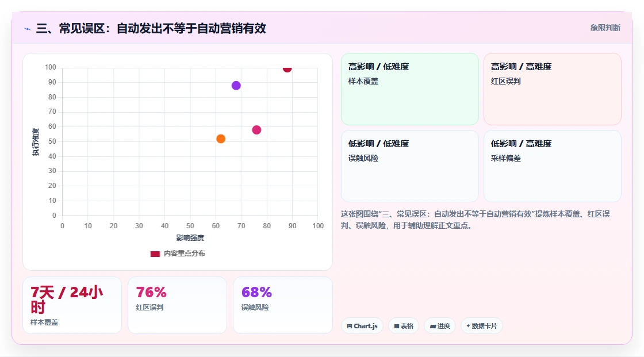This screenshot has width=644, height=357.
Task: Click 红区误判 text in the pink quadrant card
Action: point(505,81)
